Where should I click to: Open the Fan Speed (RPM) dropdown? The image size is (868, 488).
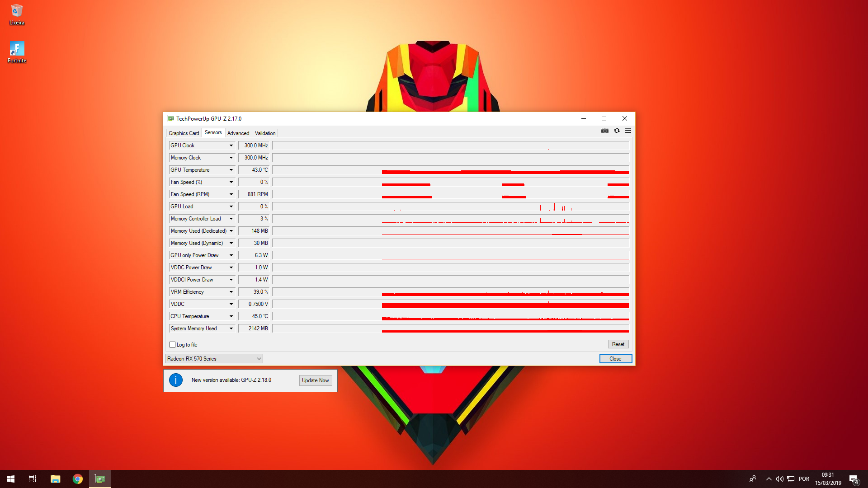tap(231, 194)
